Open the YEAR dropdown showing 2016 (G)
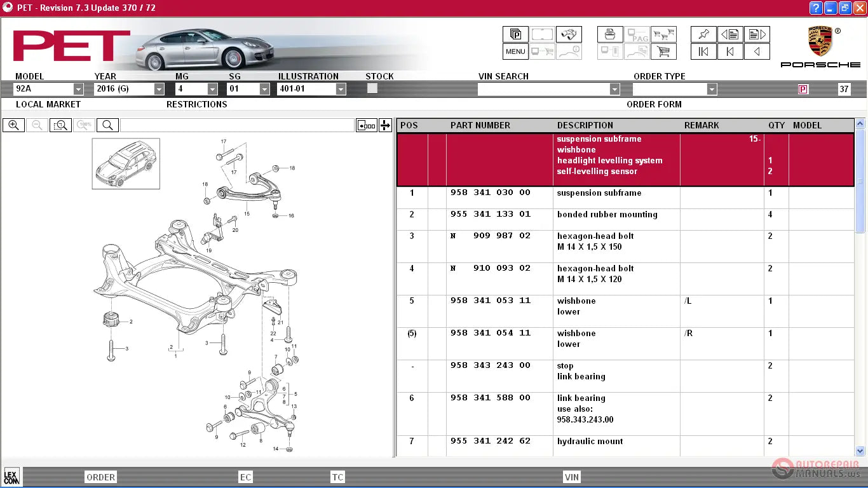Screen dimensions: 868x488 tap(159, 90)
